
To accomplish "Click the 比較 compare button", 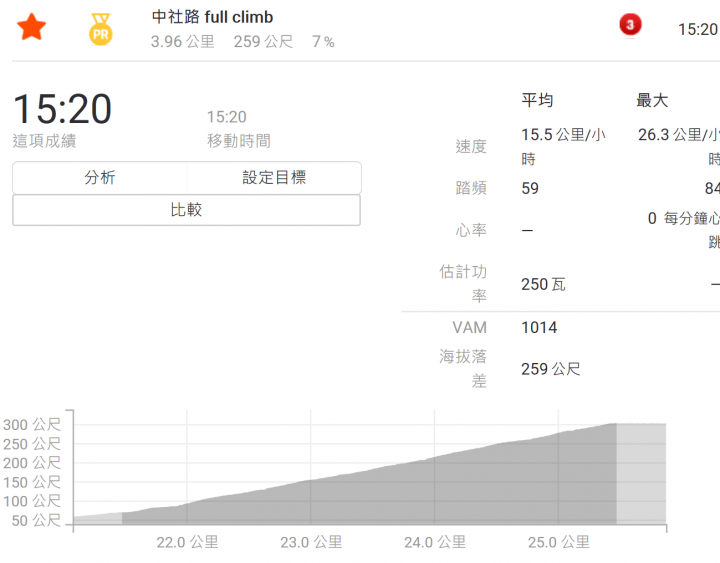I will pyautogui.click(x=186, y=210).
